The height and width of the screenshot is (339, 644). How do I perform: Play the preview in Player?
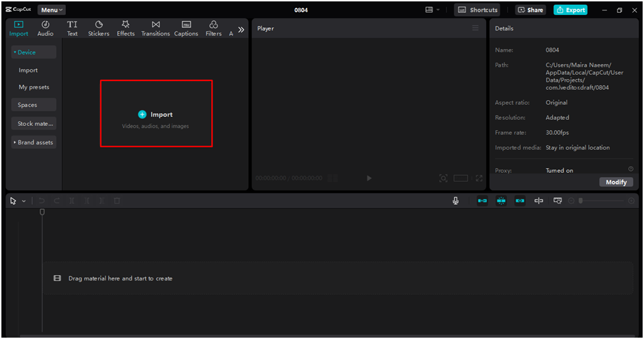(x=369, y=178)
